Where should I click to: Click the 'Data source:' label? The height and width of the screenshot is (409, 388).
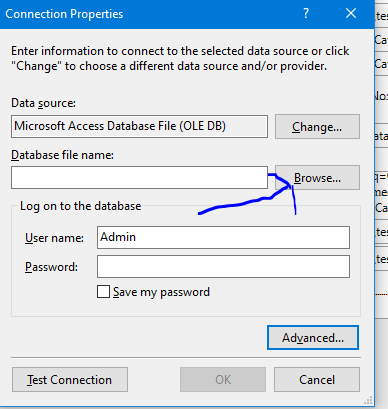point(44,103)
